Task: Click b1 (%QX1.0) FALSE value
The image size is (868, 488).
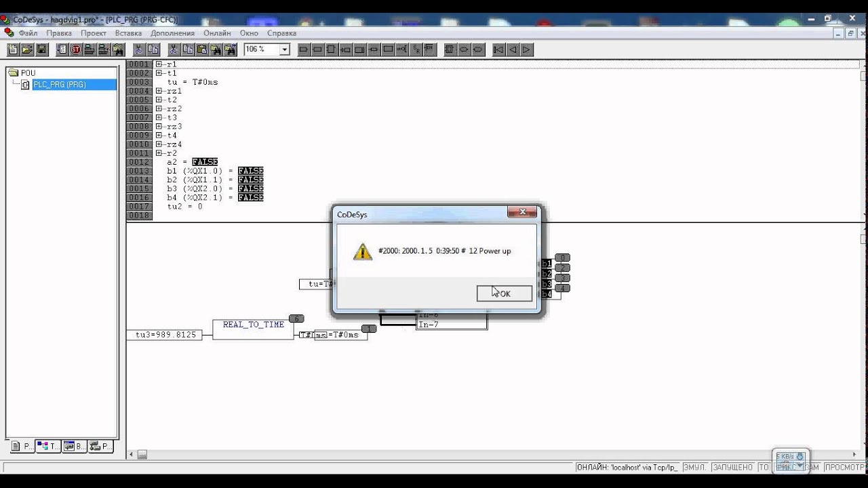Action: pos(250,171)
